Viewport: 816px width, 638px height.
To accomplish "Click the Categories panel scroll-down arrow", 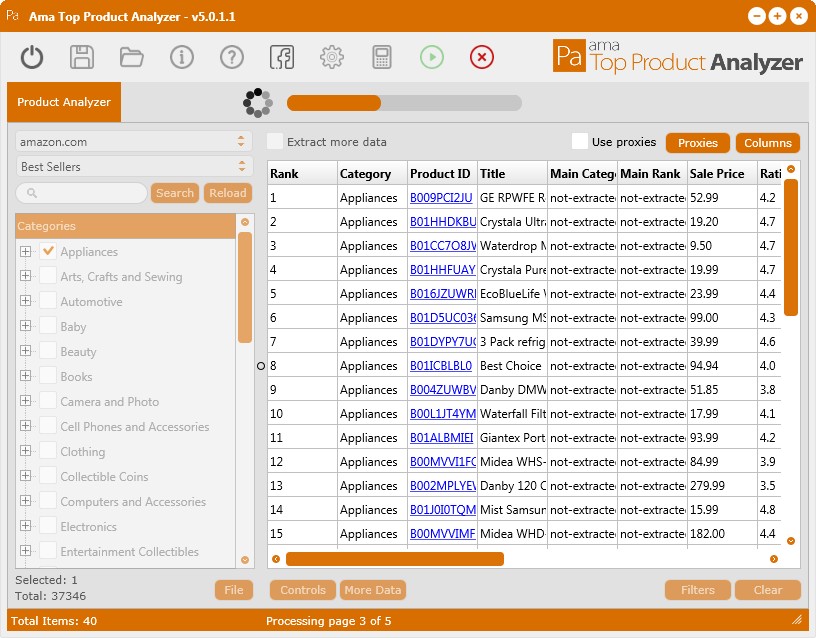I will tap(245, 560).
